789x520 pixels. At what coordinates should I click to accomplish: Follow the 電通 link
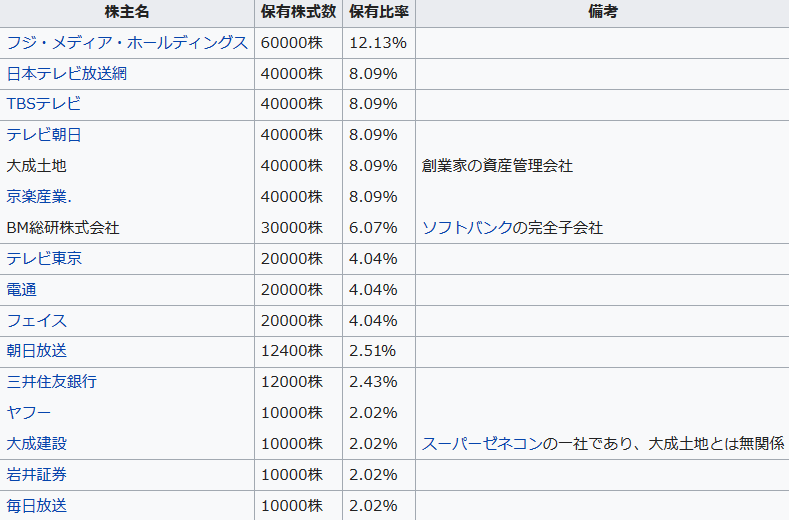[x=21, y=290]
